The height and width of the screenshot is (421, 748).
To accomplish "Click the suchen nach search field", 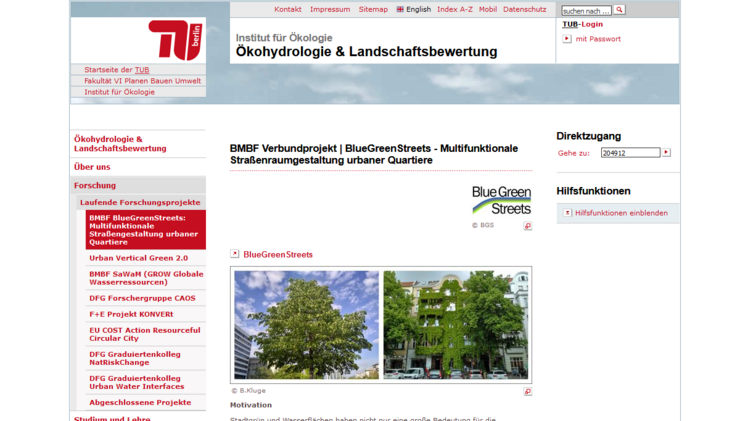I will pyautogui.click(x=586, y=10).
